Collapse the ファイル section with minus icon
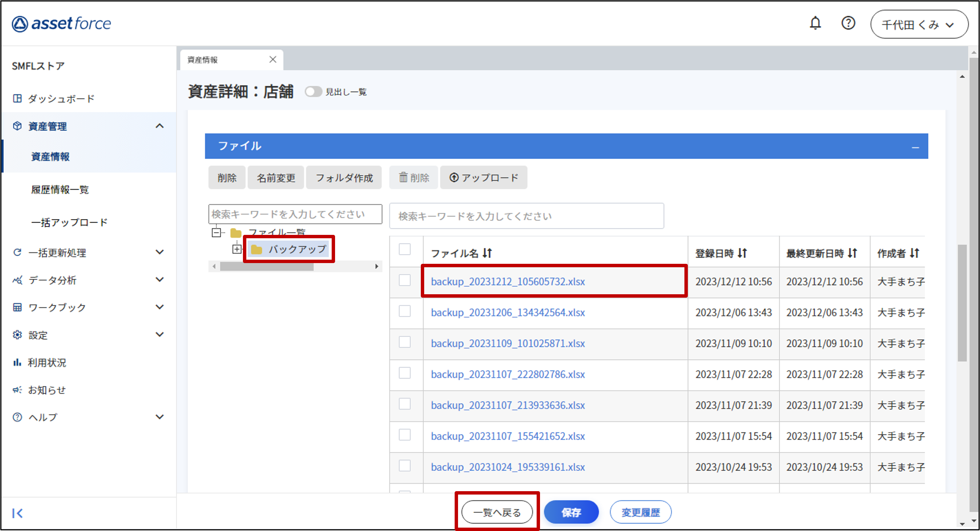Image resolution: width=980 pixels, height=531 pixels. 915,147
